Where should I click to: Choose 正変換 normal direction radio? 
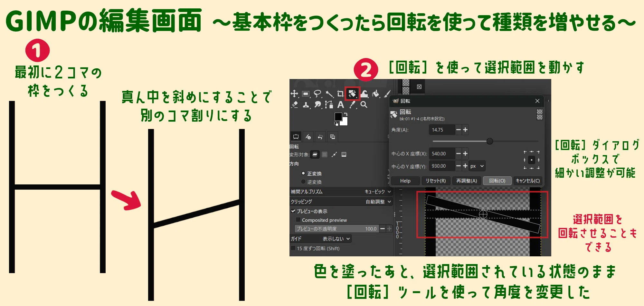click(x=303, y=173)
